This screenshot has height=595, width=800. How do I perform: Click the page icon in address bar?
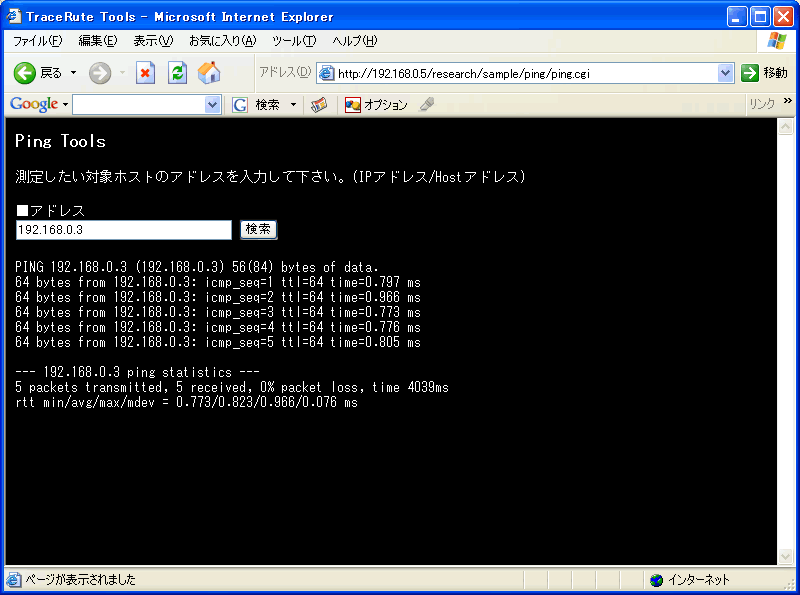click(327, 73)
